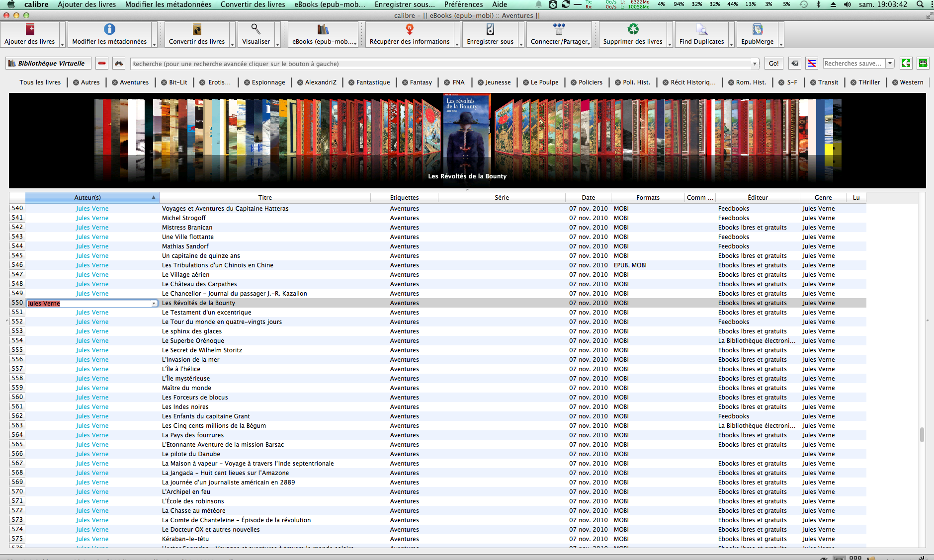Expand the Visualiser dropdown arrow

click(x=277, y=44)
